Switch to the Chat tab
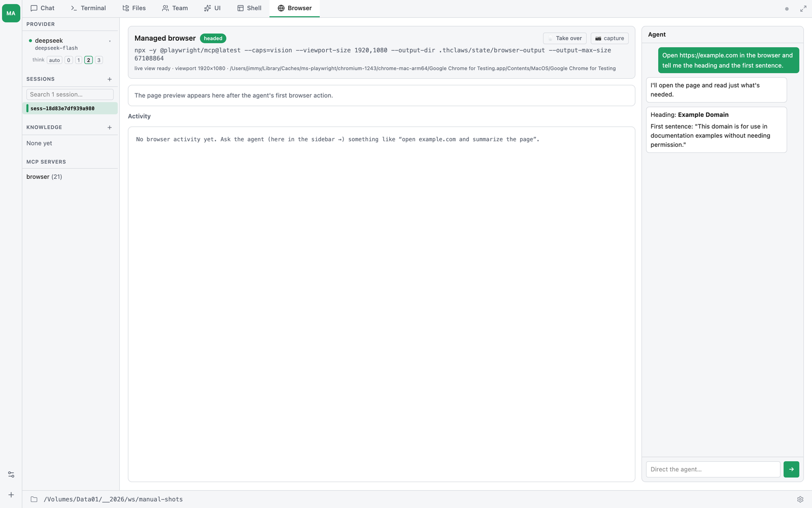 coord(43,8)
